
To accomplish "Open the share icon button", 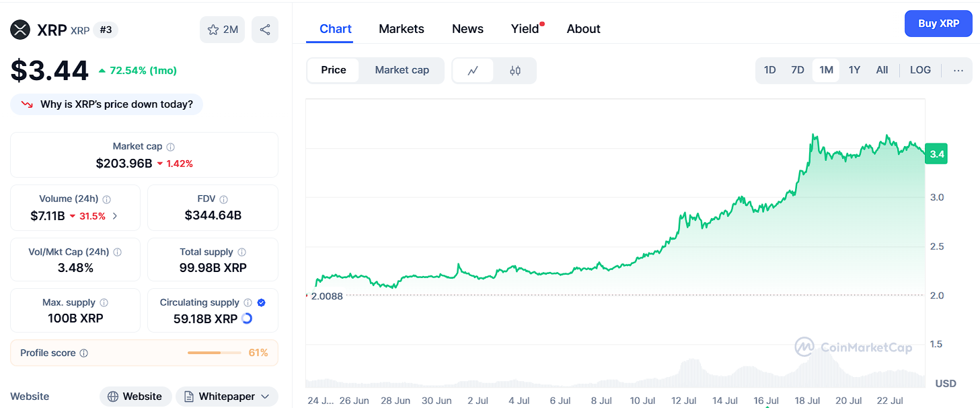I will (x=265, y=30).
